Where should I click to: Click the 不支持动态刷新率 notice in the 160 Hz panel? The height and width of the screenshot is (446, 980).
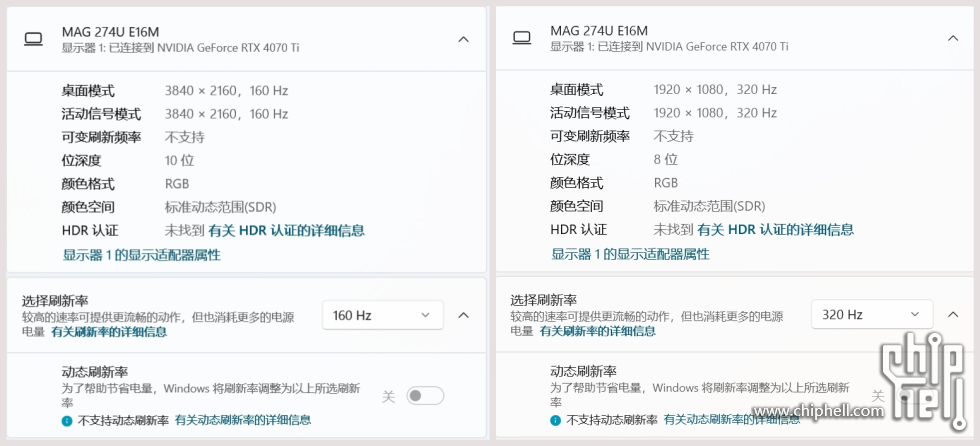click(123, 420)
